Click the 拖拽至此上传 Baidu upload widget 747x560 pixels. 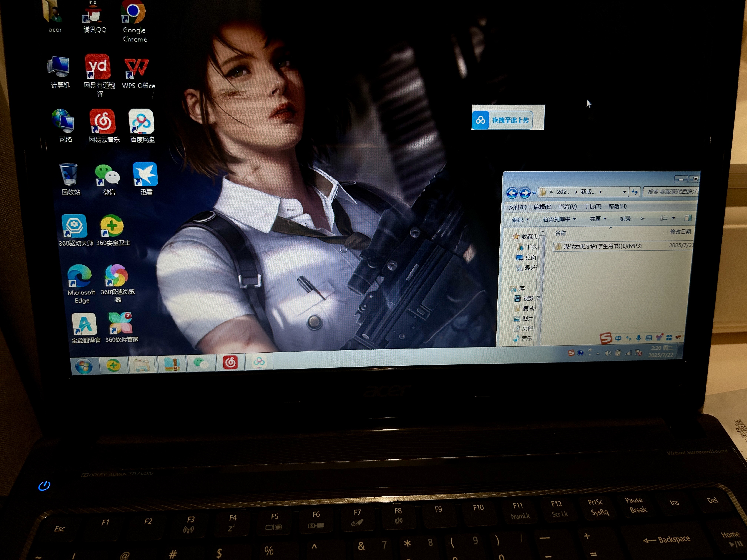click(x=502, y=120)
